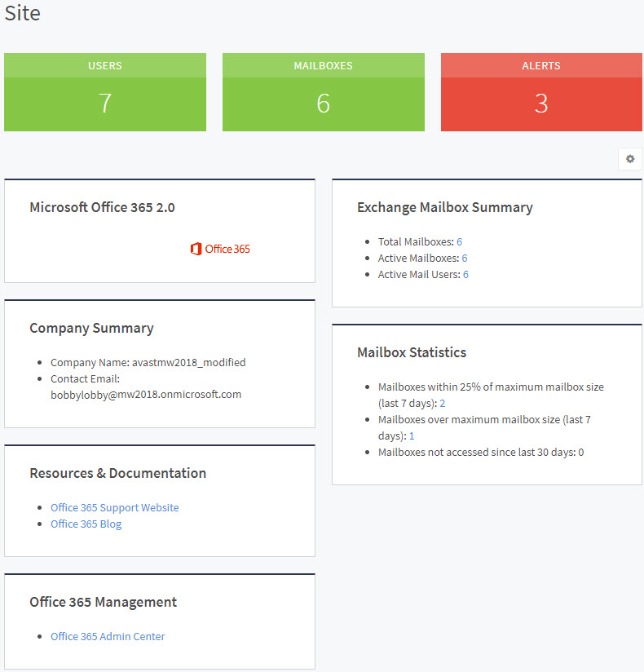Open the Office 365 Admin Center link
The width and height of the screenshot is (644, 672).
[x=108, y=636]
